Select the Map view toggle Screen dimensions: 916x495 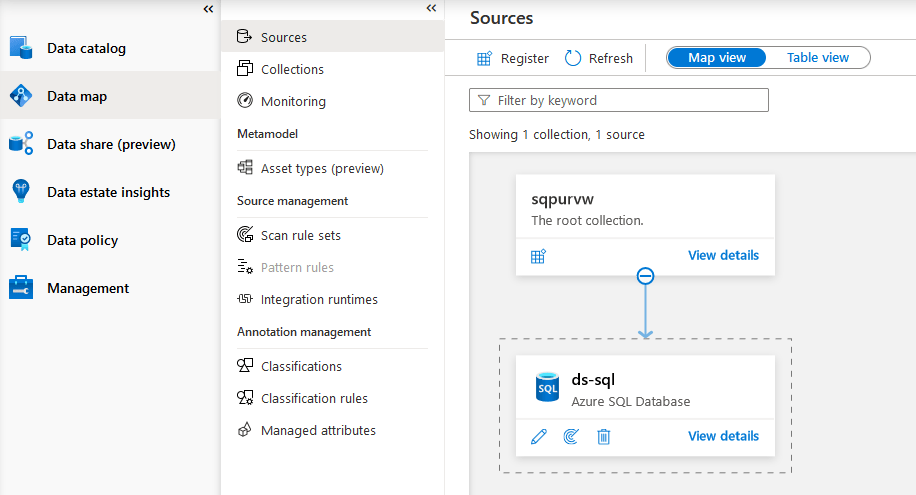coord(717,58)
